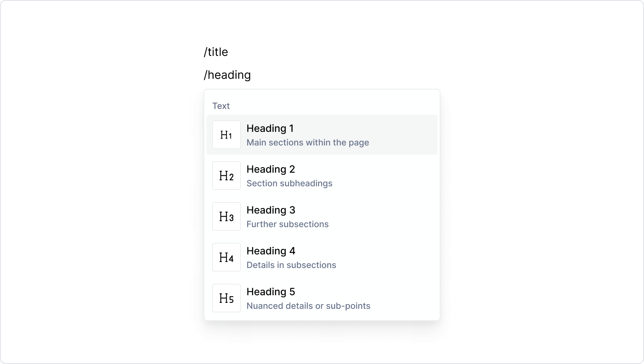The width and height of the screenshot is (644, 364).
Task: Click the Main sections within the page description
Action: coord(308,142)
